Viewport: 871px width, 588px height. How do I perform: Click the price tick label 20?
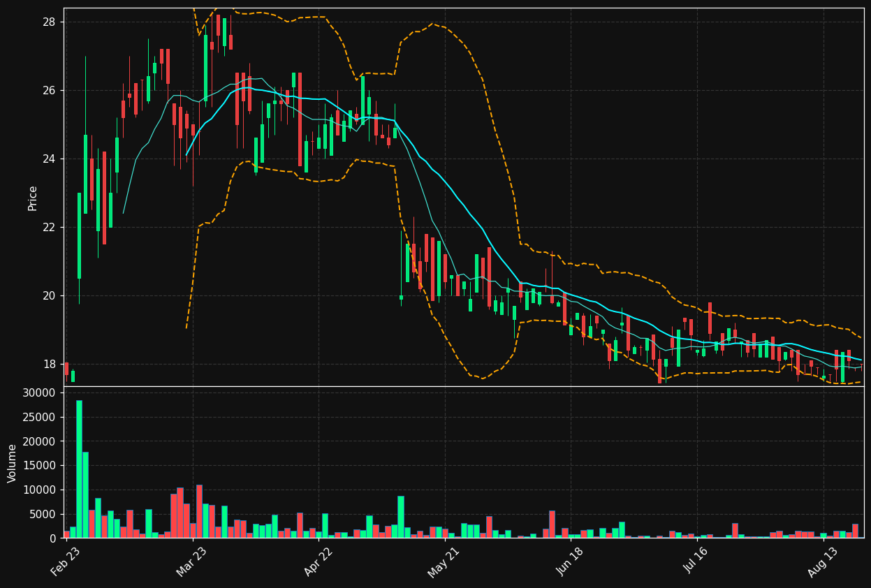point(49,296)
